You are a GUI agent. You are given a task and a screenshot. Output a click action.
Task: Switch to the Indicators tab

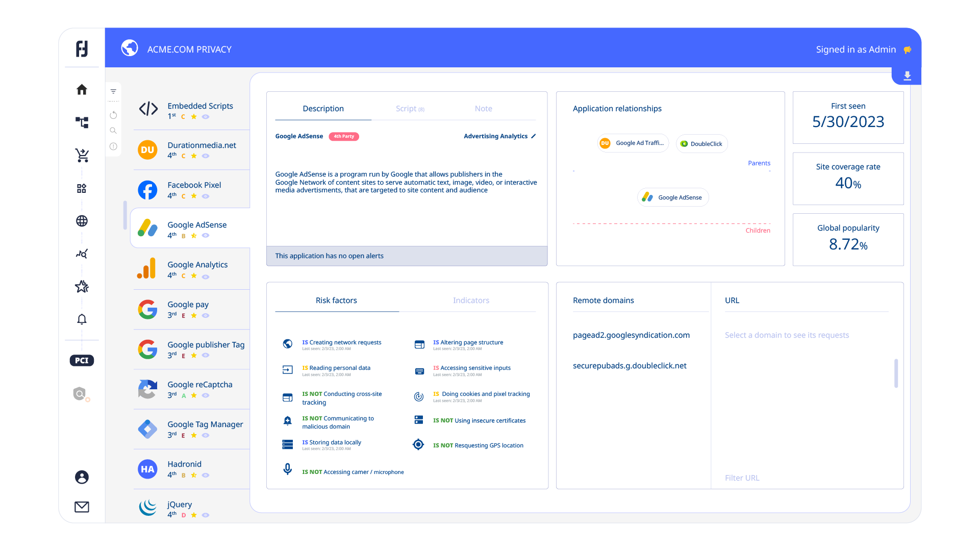click(470, 300)
